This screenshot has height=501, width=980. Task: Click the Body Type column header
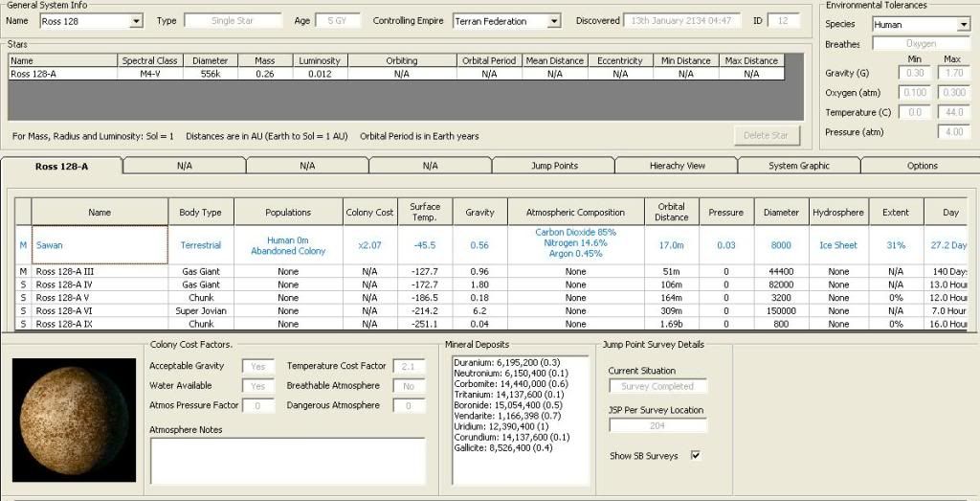pyautogui.click(x=201, y=212)
